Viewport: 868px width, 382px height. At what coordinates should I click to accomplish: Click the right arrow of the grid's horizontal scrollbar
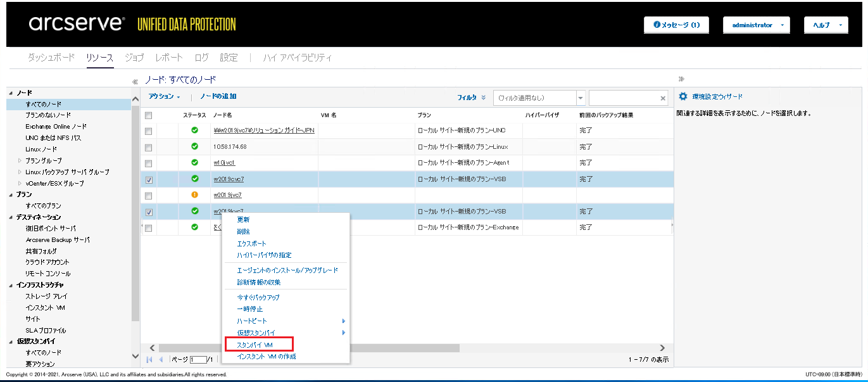(x=662, y=348)
